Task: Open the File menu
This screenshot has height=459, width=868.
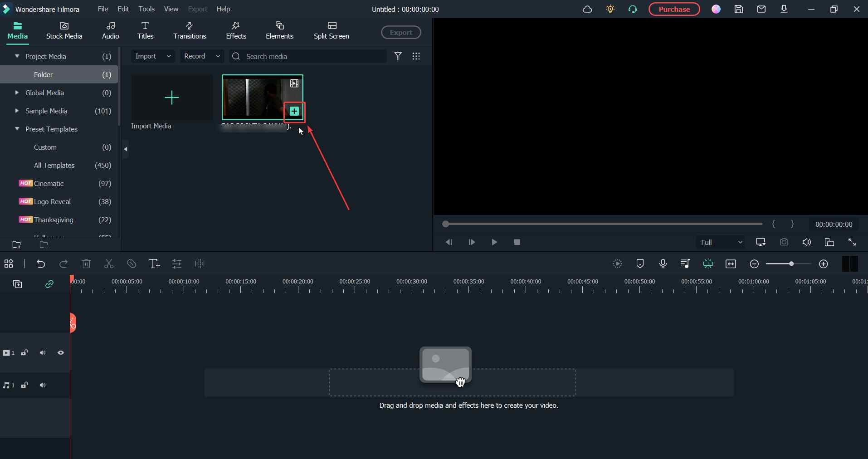Action: 103,9
